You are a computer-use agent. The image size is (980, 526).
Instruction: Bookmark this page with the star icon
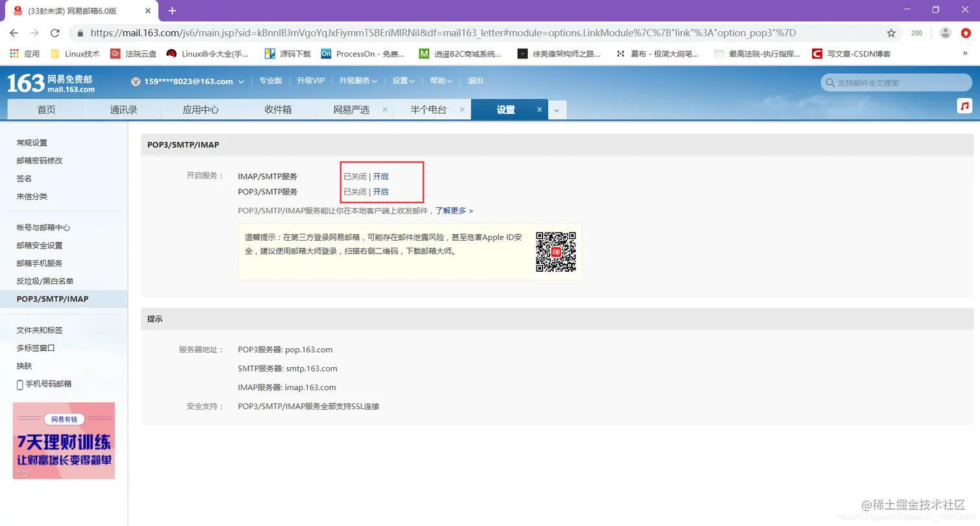point(891,33)
